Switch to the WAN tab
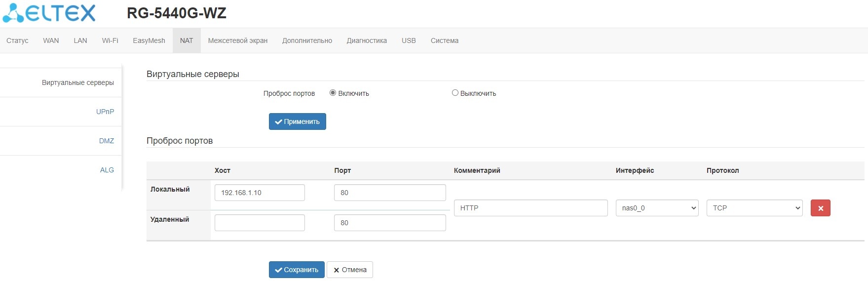Viewport: 868px width, 281px height. 51,40
